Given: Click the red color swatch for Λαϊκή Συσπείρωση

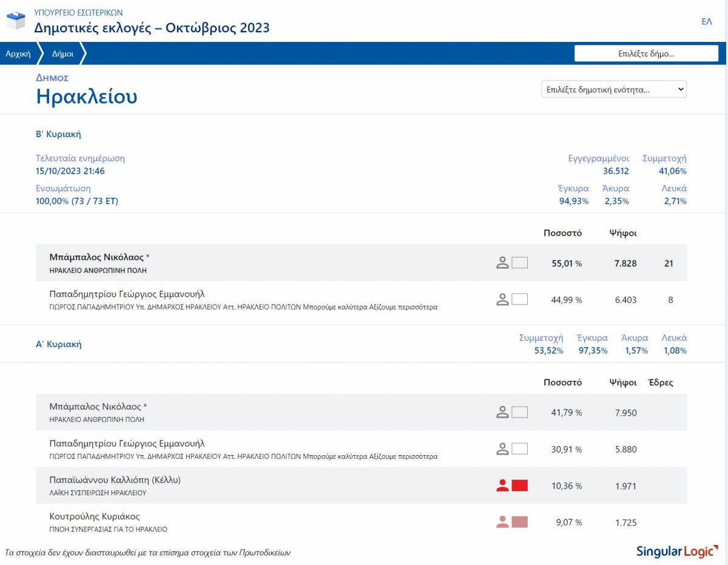Looking at the screenshot, I should (520, 485).
